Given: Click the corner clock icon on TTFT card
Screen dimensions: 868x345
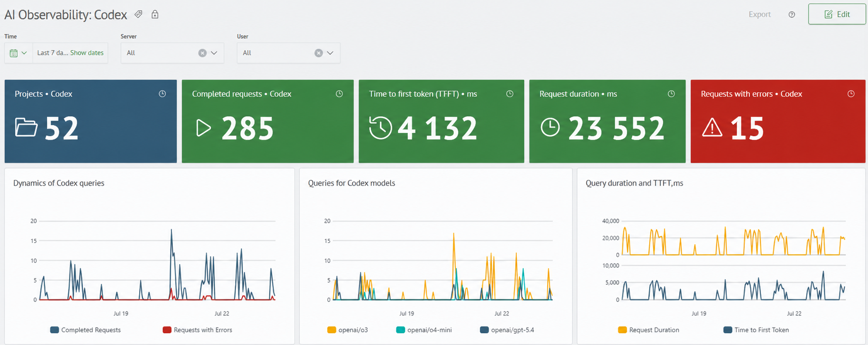Looking at the screenshot, I should [510, 94].
